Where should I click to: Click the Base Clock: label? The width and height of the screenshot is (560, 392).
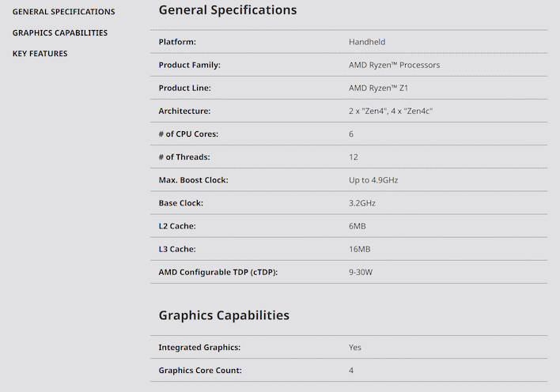180,203
